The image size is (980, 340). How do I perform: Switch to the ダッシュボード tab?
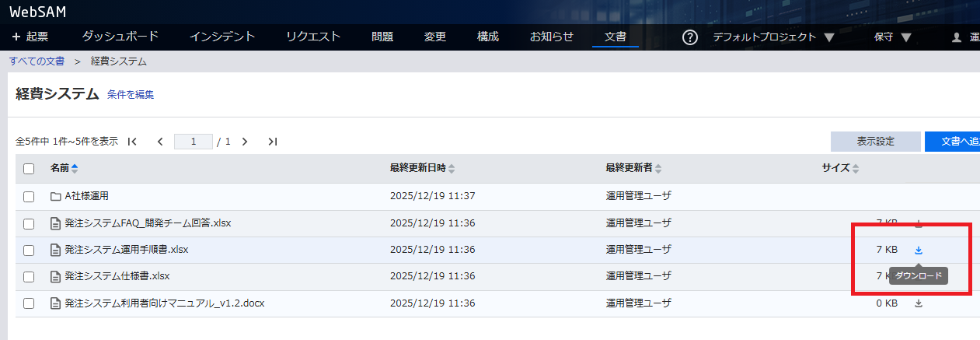pos(120,37)
